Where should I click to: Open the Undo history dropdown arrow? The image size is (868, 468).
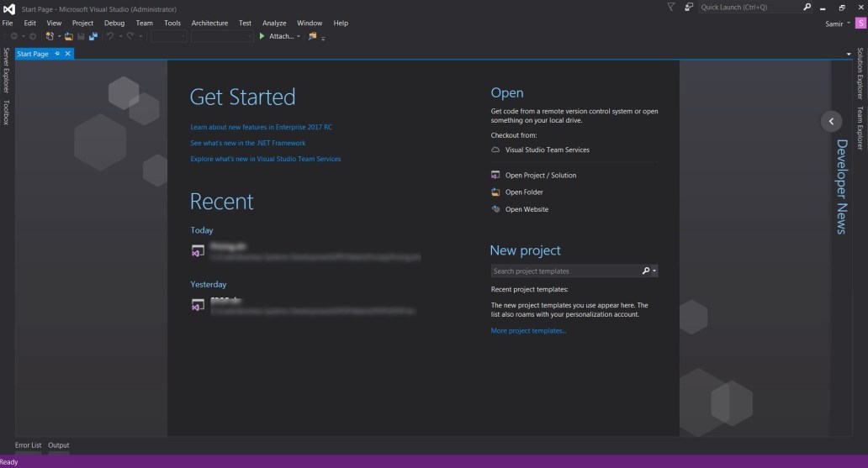pyautogui.click(x=120, y=36)
